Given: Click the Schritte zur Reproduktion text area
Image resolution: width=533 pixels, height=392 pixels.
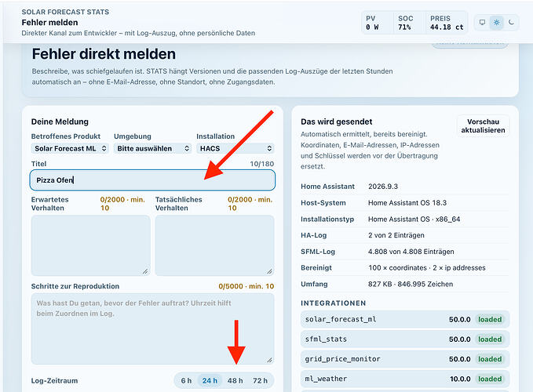Looking at the screenshot, I should [x=152, y=328].
